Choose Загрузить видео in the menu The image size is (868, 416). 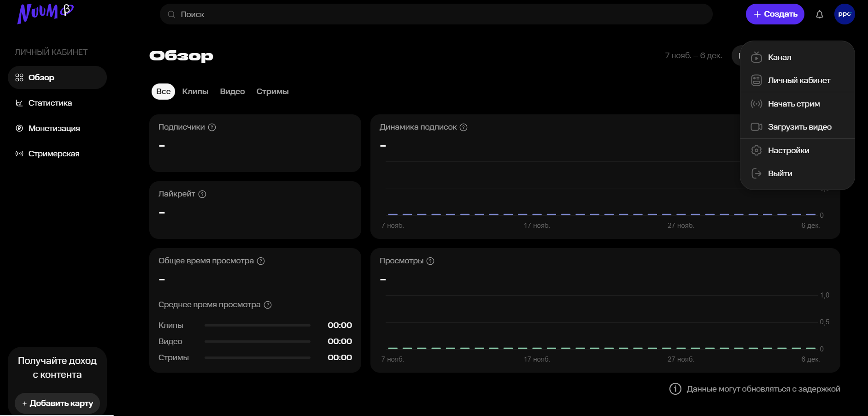(799, 127)
